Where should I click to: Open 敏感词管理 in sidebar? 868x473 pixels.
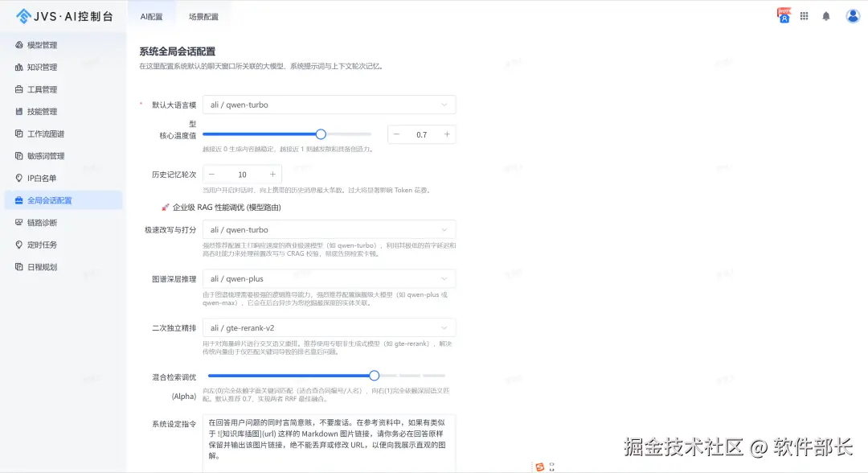click(63, 155)
